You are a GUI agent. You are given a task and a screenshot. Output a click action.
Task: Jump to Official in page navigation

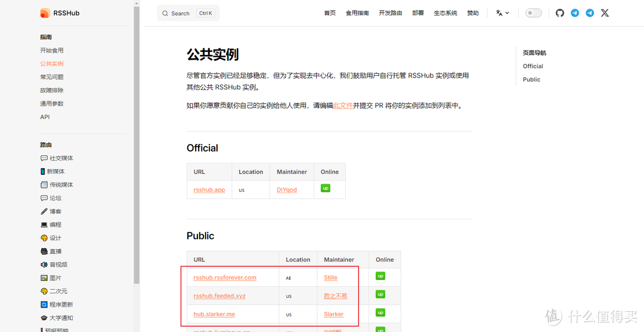pyautogui.click(x=532, y=66)
